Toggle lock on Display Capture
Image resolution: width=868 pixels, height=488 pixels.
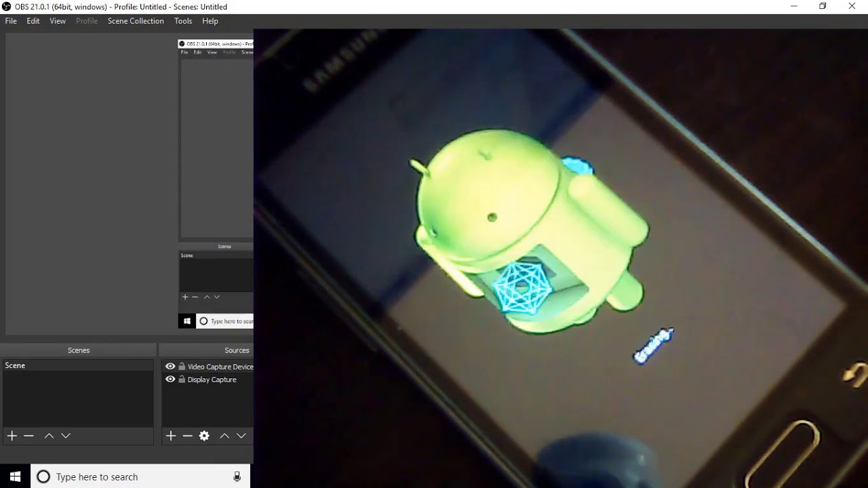pos(182,380)
